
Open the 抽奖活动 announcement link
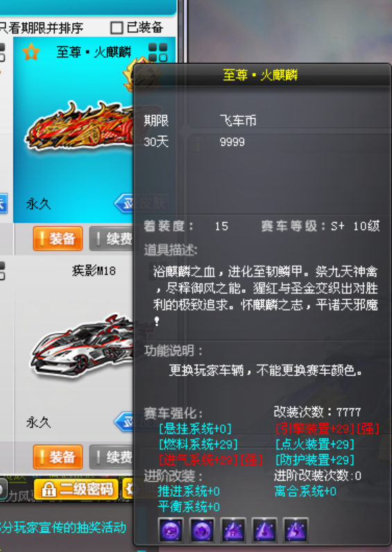point(62,527)
